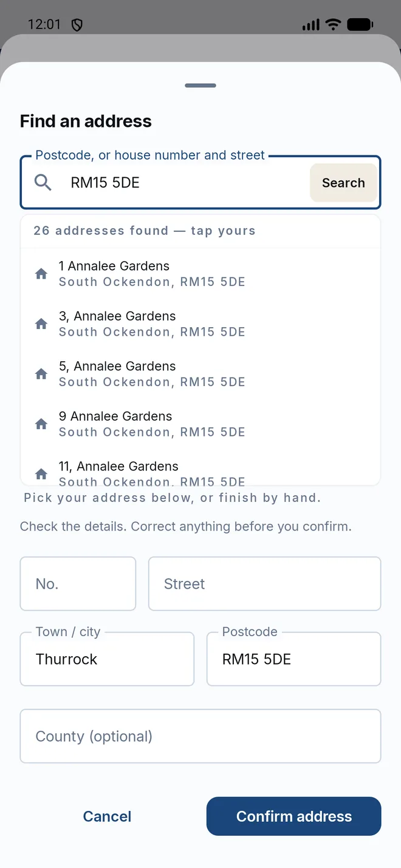Click the magnifying glass search icon

pos(43,182)
